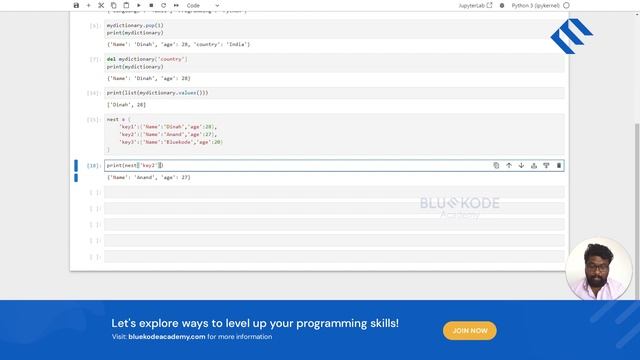The image size is (640, 360).
Task: Click output text ['Dinah', 28]
Action: pos(126,105)
